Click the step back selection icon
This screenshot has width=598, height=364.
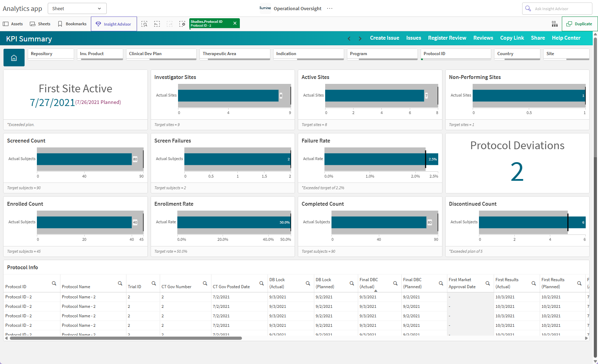157,24
